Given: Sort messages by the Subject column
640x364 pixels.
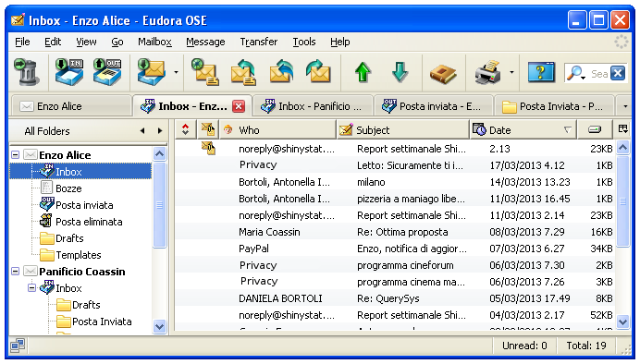Looking at the screenshot, I should [x=403, y=129].
